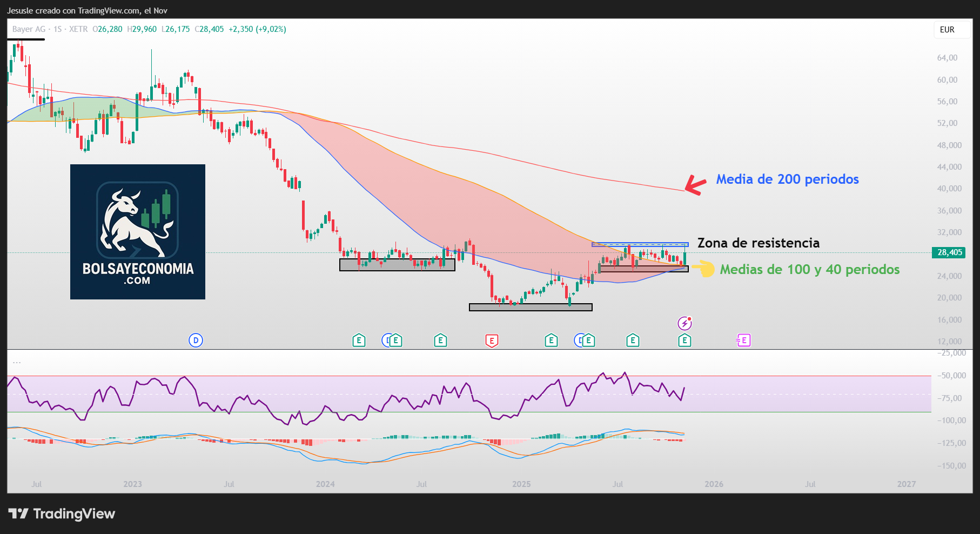Screen dimensions: 980x534
Task: Select the 'Zona de resistencia' text label
Action: (758, 243)
